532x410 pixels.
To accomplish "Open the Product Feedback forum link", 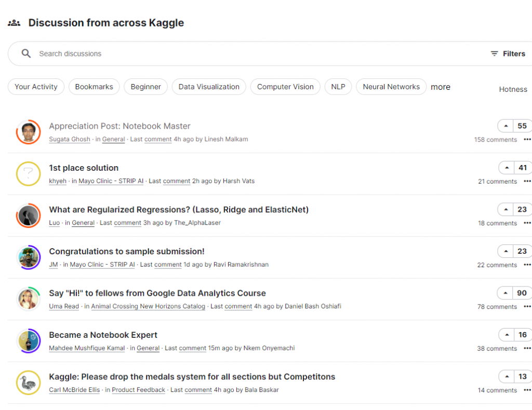I will (x=138, y=390).
